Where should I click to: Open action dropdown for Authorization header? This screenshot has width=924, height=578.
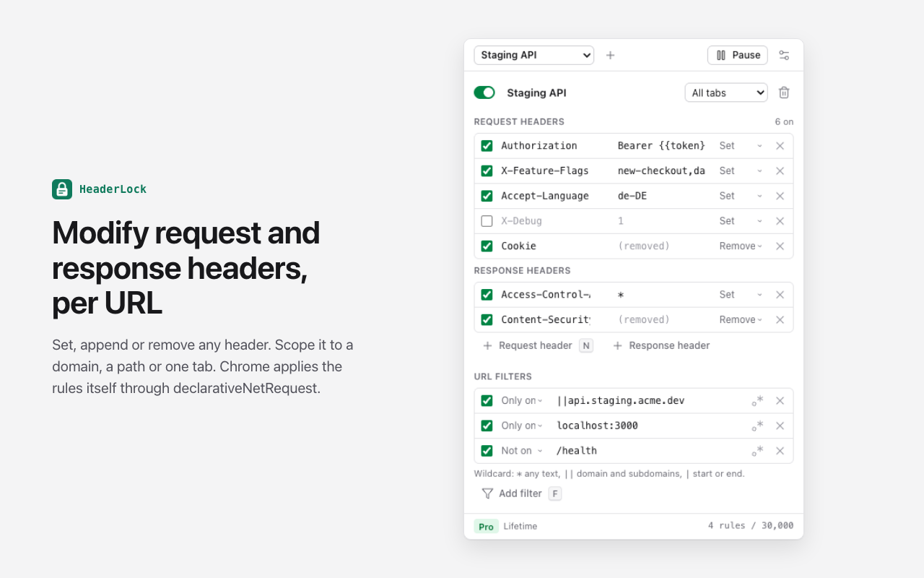[x=741, y=146]
